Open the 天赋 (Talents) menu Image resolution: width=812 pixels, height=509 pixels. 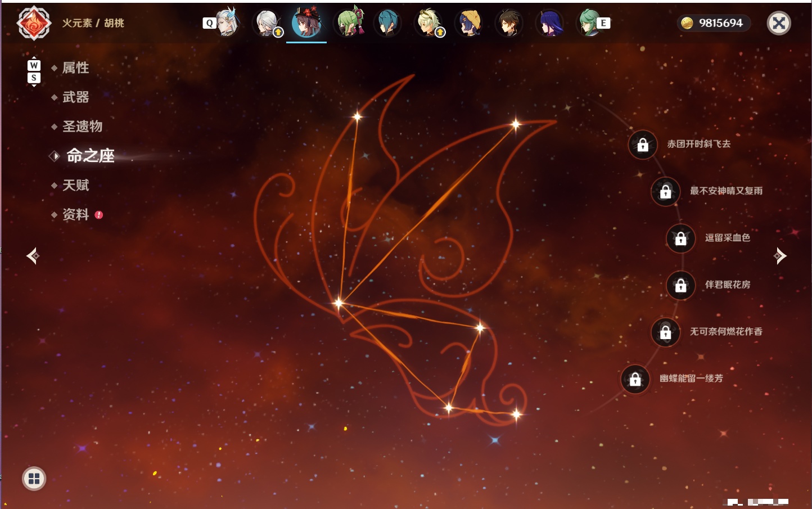(76, 185)
